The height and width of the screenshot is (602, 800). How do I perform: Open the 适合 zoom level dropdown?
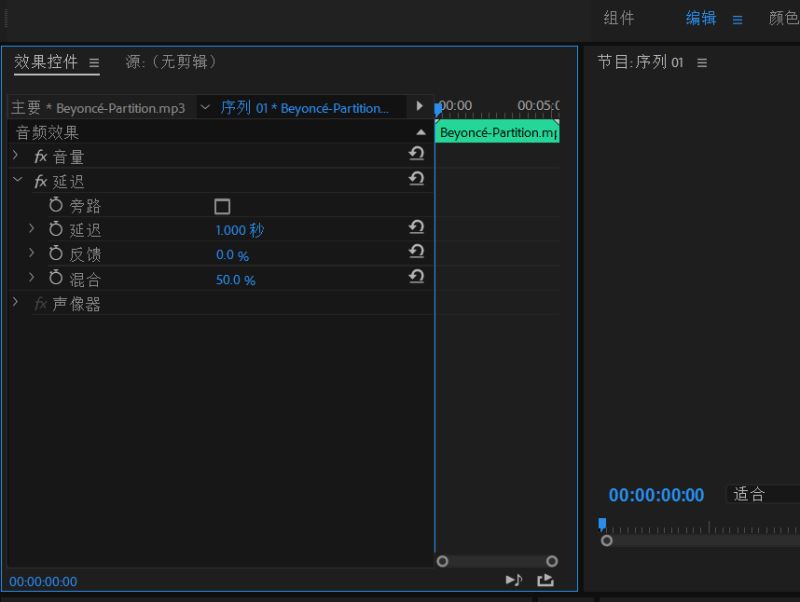click(762, 494)
